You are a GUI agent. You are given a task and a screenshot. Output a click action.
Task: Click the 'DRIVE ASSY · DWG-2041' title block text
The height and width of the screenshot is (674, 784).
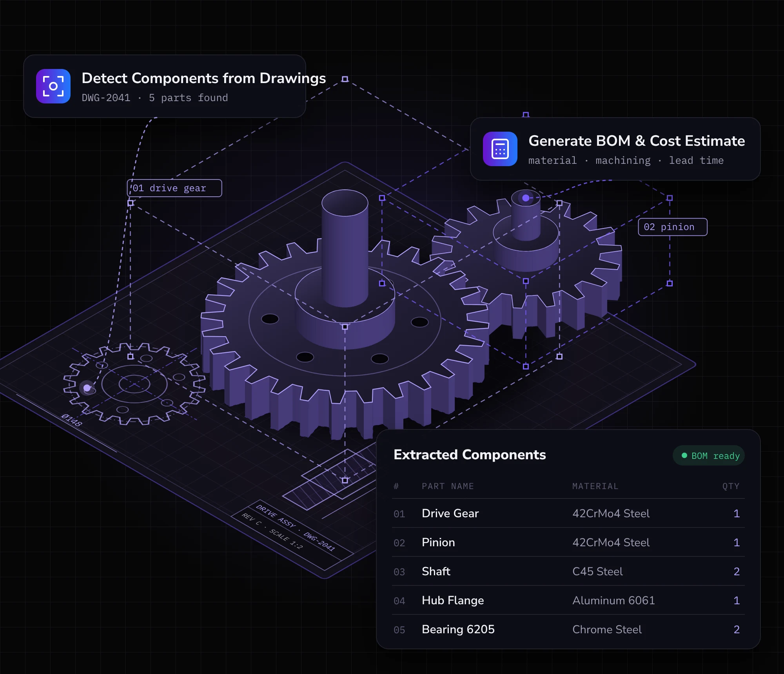[296, 528]
